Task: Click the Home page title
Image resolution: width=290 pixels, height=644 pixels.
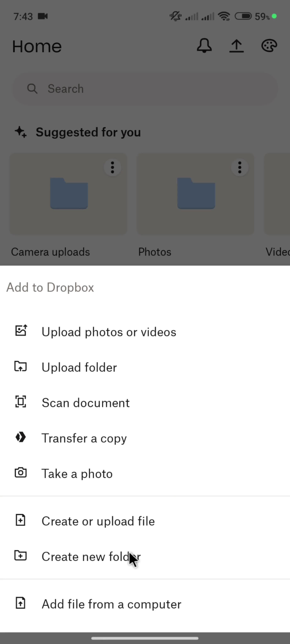Action: 37,47
